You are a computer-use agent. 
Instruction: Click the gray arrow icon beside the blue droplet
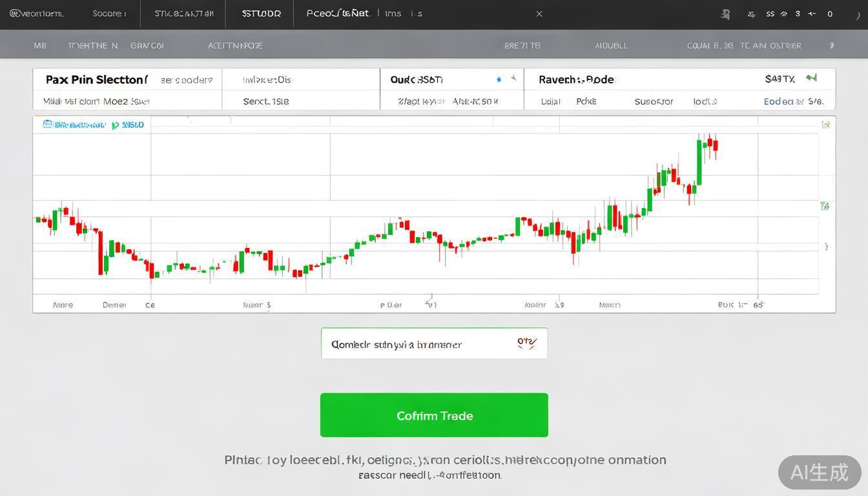513,78
